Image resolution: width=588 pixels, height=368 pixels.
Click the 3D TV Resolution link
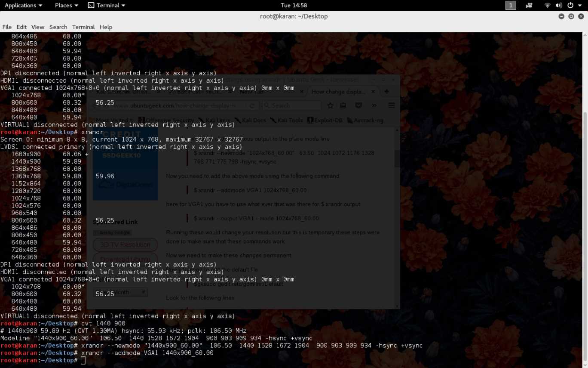(x=125, y=244)
